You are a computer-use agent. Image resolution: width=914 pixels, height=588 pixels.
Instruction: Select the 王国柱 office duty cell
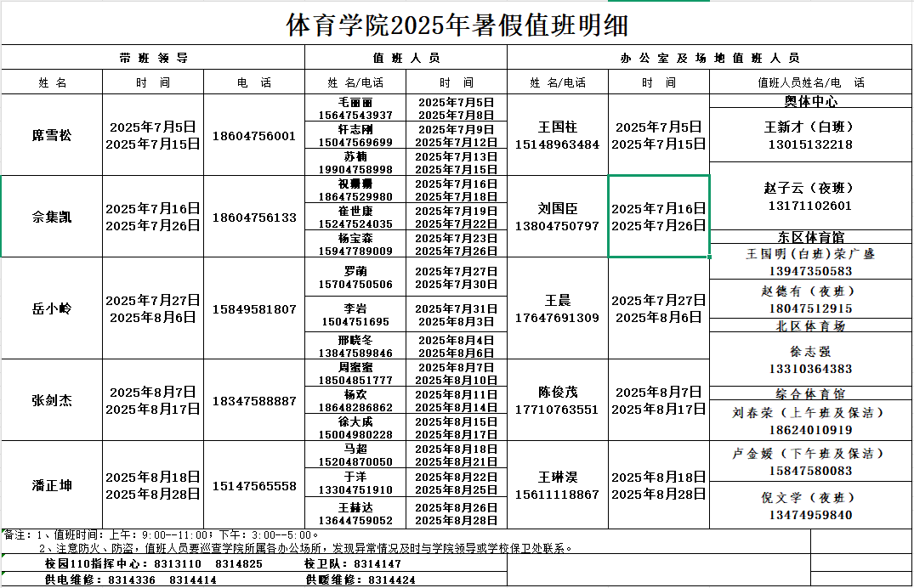(557, 135)
